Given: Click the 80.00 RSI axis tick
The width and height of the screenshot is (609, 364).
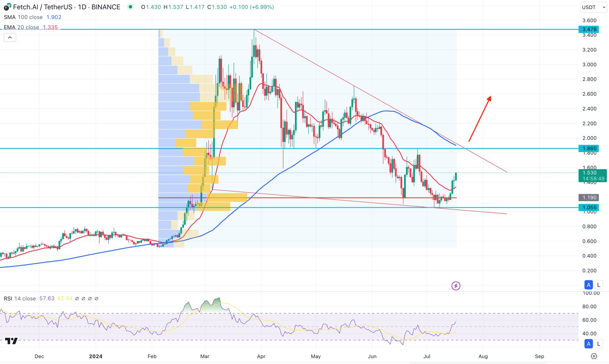Looking at the screenshot, I should pyautogui.click(x=589, y=306).
